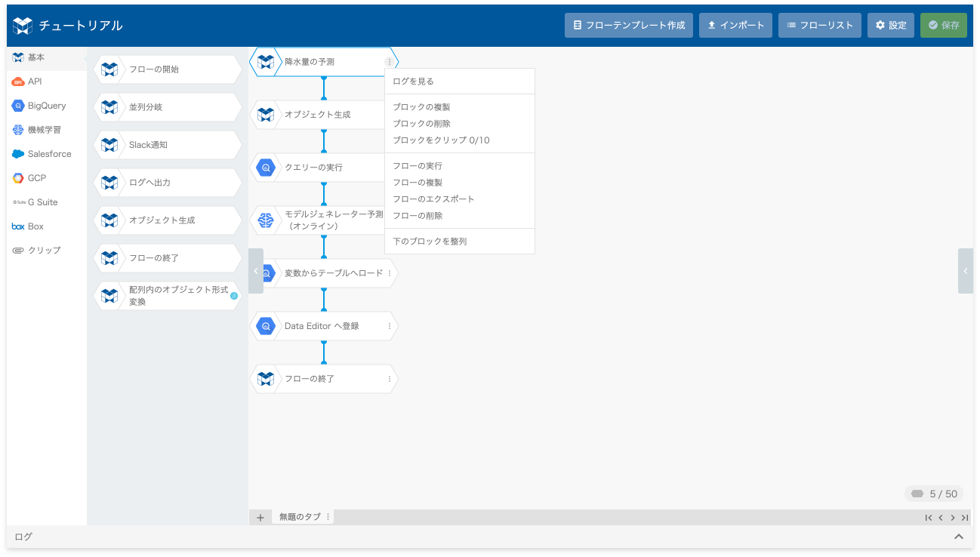980x557 pixels.
Task: Select the クリップ category in the sidebar
Action: (47, 250)
